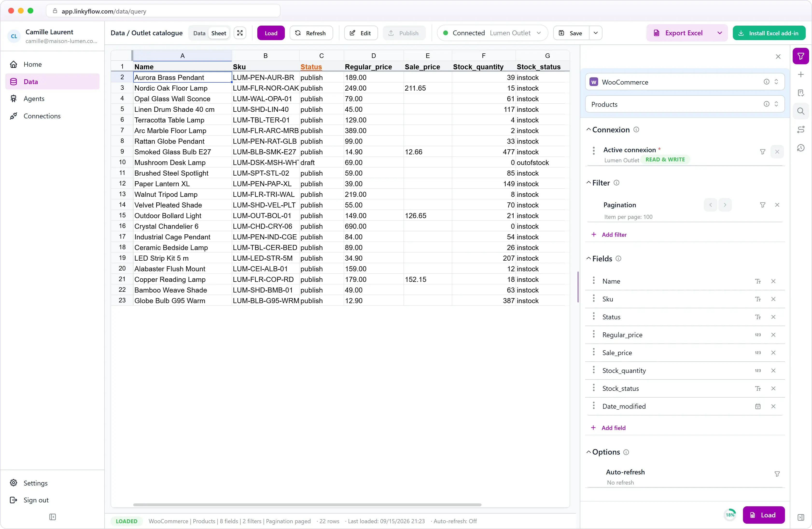Open the notes icon in right rail
812x529 pixels.
(800, 93)
